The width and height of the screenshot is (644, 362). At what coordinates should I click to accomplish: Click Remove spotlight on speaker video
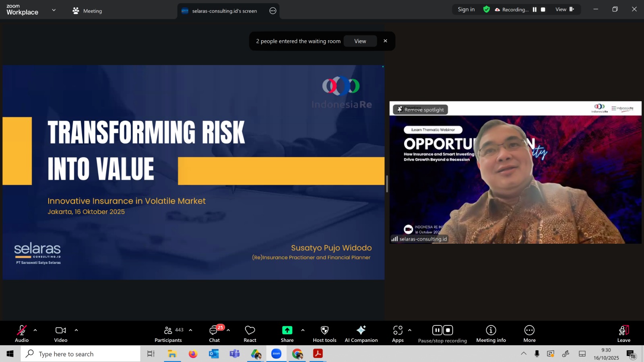coord(420,109)
